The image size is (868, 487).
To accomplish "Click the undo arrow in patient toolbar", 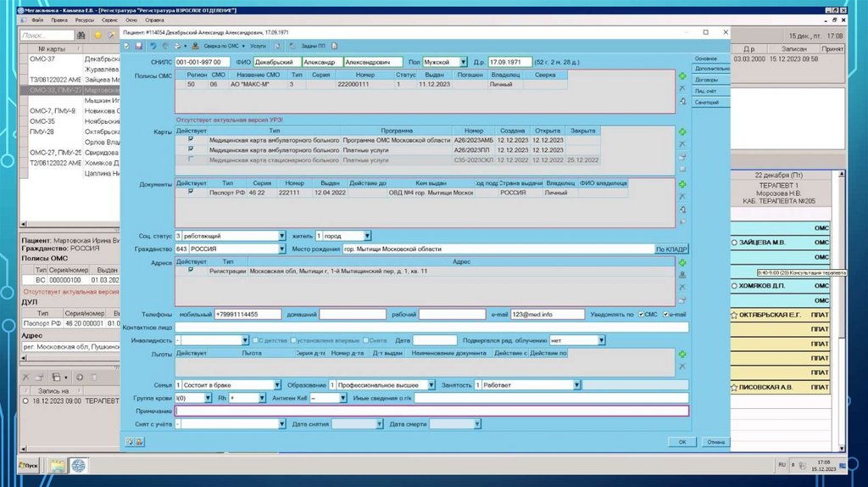I will tap(153, 46).
